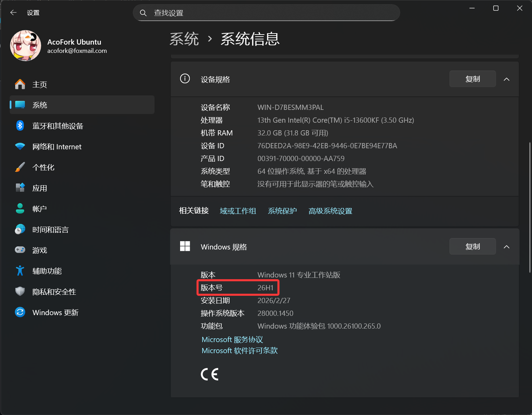Click the search magnifier icon

pyautogui.click(x=143, y=13)
